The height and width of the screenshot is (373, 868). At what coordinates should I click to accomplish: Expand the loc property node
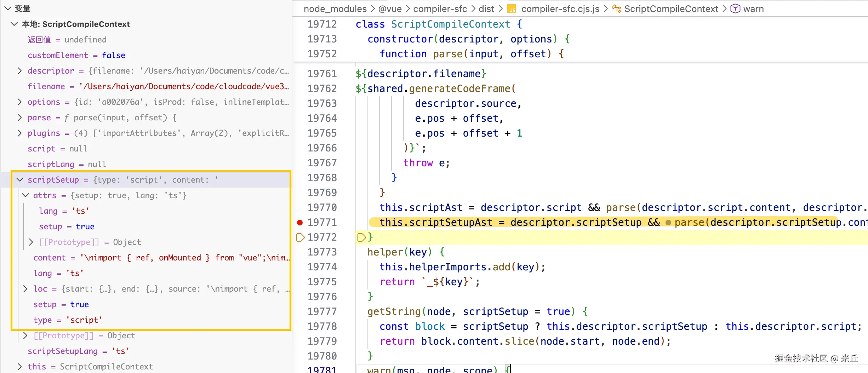pyautogui.click(x=25, y=289)
